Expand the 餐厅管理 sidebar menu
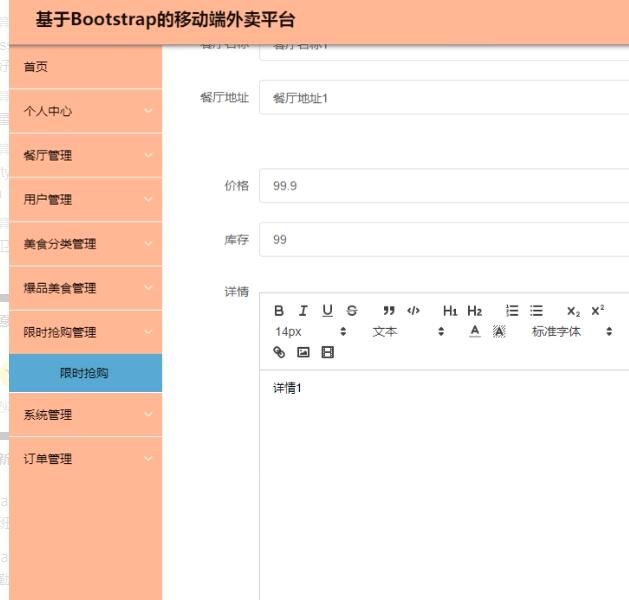Viewport: 629px width, 600px height. [x=85, y=155]
